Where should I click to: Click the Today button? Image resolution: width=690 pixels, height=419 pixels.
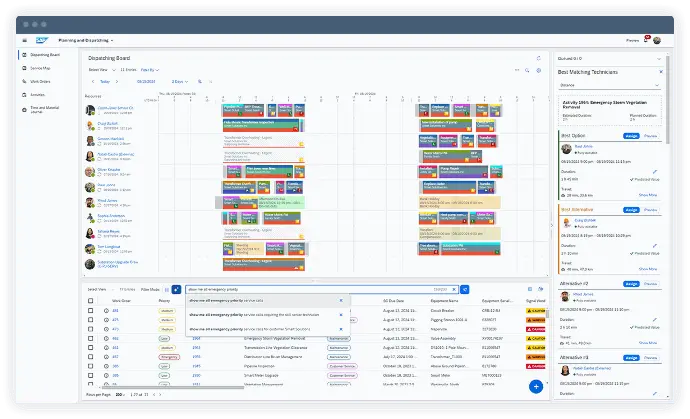(105, 81)
